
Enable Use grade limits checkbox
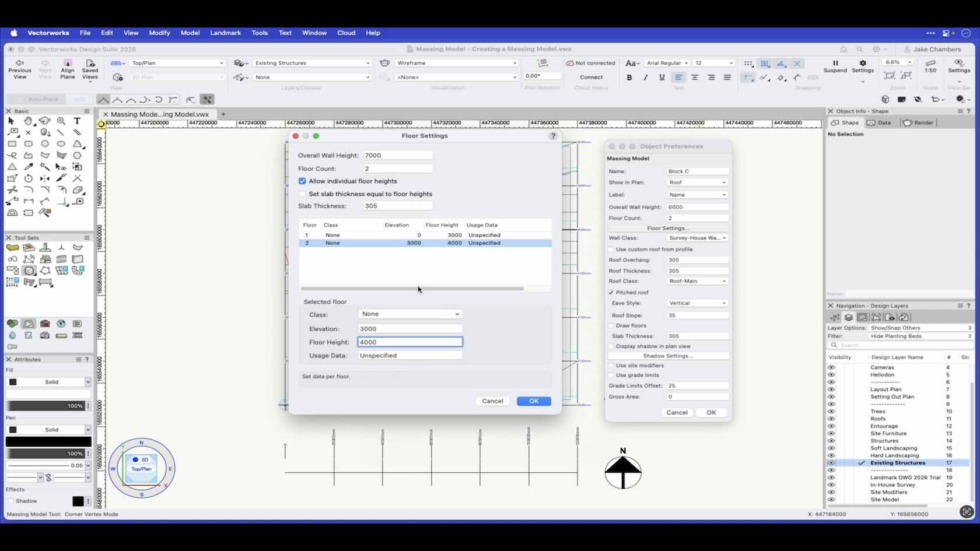[x=611, y=375]
